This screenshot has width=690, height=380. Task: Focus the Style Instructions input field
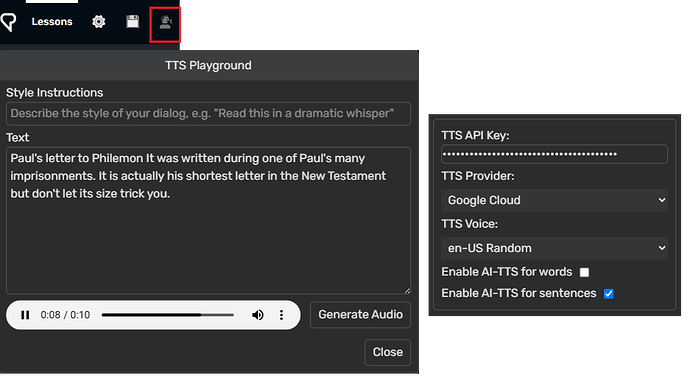[209, 113]
